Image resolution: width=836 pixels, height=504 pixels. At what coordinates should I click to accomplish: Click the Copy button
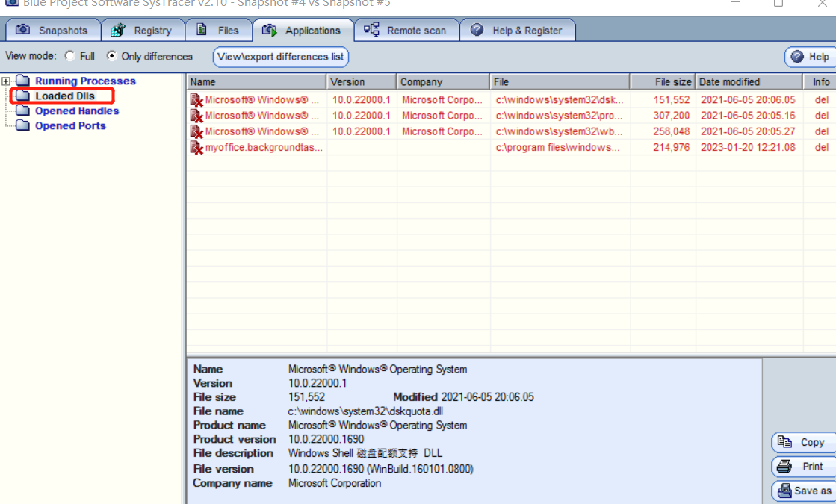804,442
